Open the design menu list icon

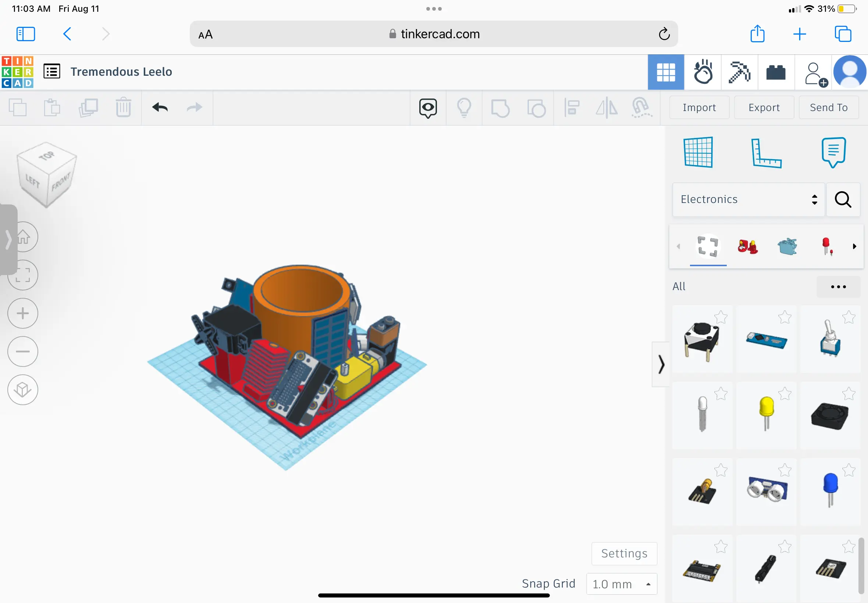(x=52, y=71)
